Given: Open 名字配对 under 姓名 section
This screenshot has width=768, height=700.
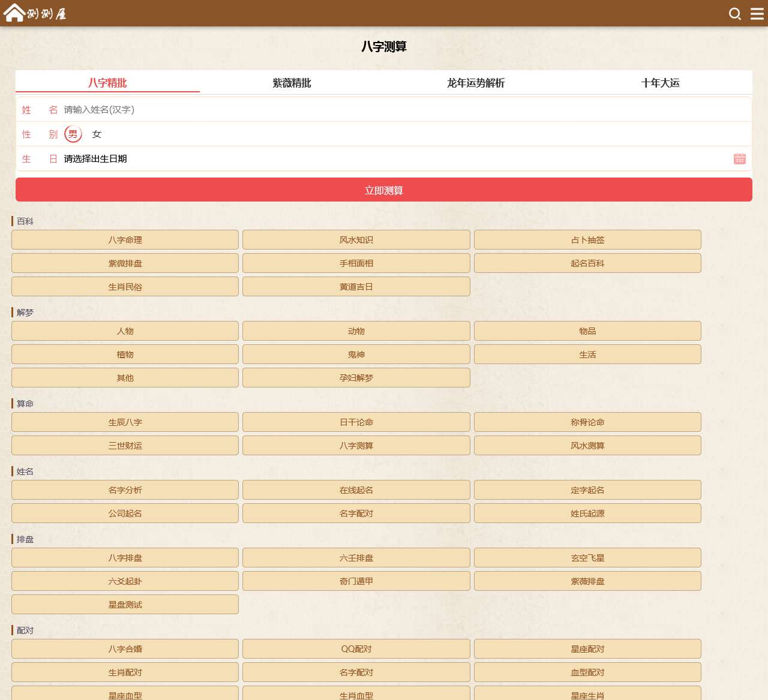Looking at the screenshot, I should (x=356, y=513).
